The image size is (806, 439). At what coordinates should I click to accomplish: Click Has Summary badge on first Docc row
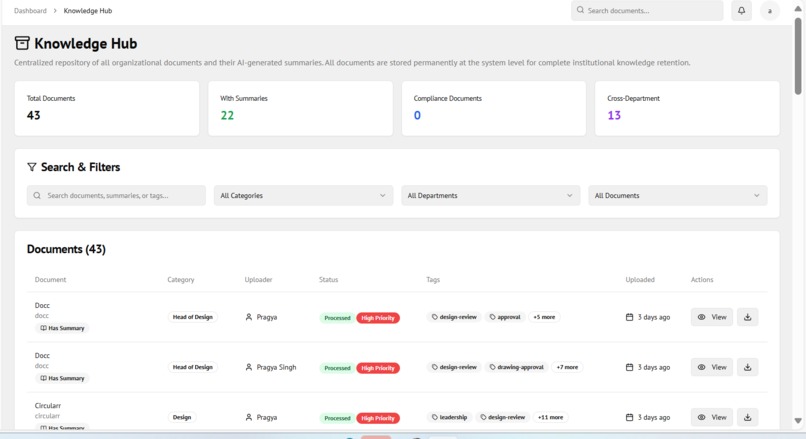pos(62,328)
